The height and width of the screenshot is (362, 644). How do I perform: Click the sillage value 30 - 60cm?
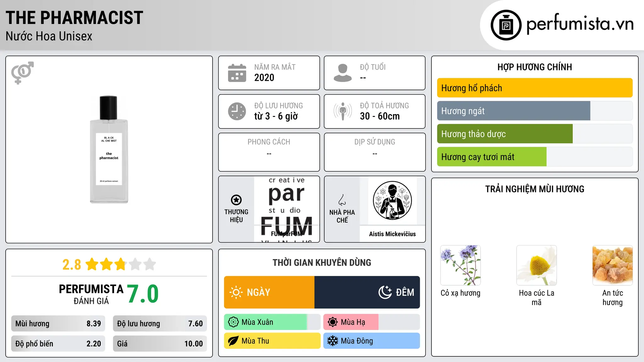(380, 116)
